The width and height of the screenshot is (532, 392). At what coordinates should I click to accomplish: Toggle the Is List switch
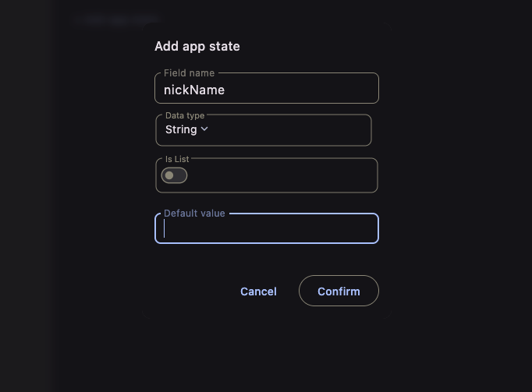[174, 175]
